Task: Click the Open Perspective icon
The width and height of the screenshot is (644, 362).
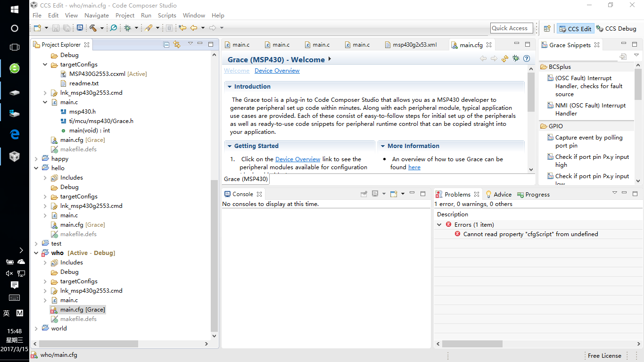Action: tap(547, 29)
